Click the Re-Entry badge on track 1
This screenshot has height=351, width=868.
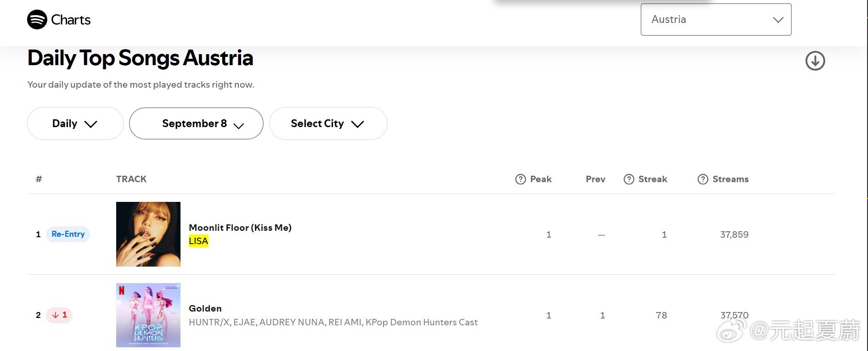(x=68, y=234)
